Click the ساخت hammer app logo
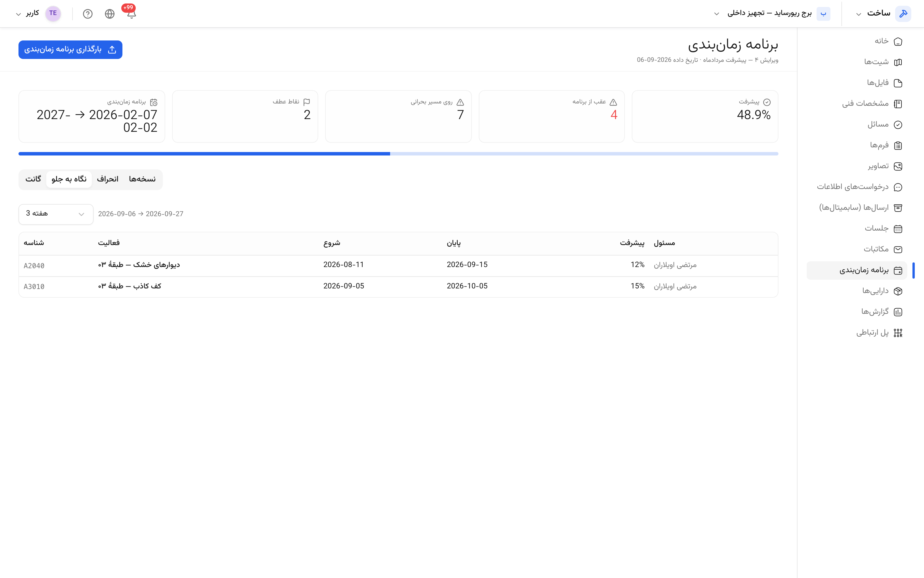924x578 pixels. click(903, 14)
